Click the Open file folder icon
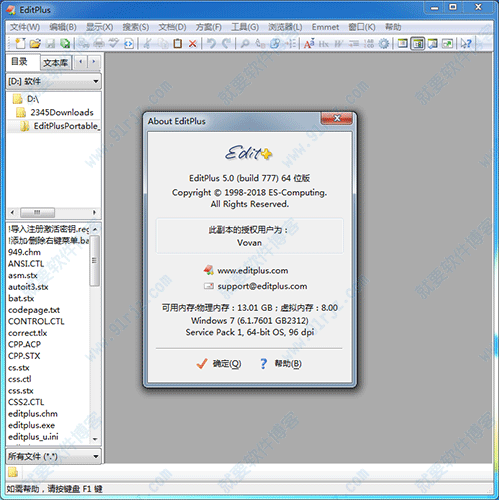Image resolution: width=499 pixels, height=500 pixels. click(35, 43)
